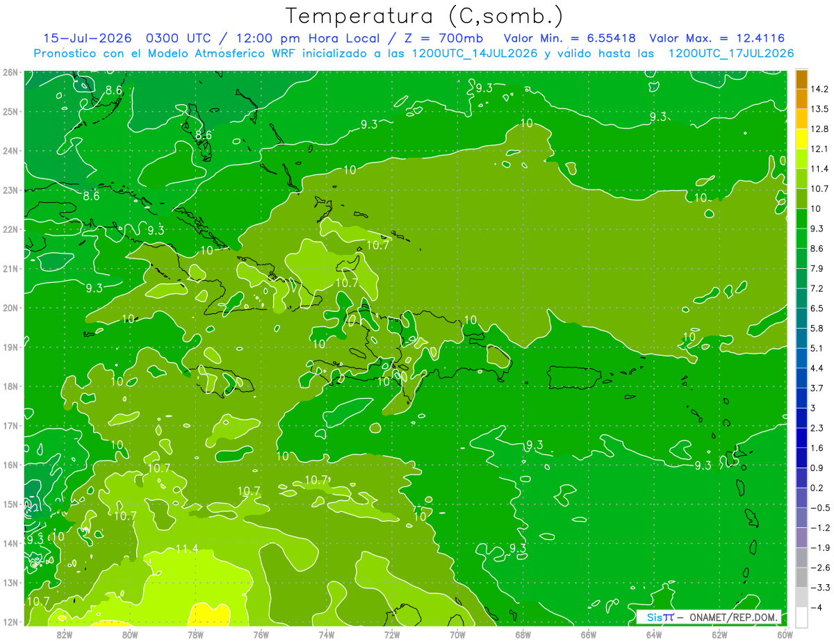Click the orange swatch above 14.2
The width and height of the screenshot is (834, 644).
801,79
